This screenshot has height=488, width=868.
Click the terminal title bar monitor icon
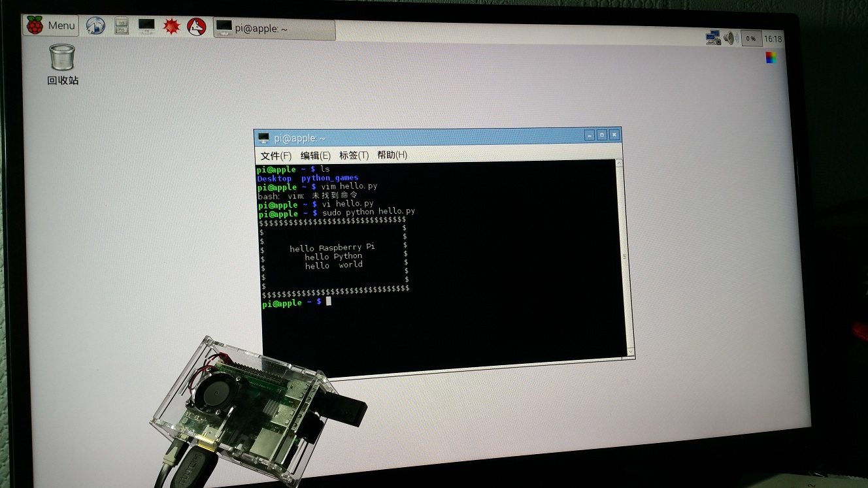point(263,138)
